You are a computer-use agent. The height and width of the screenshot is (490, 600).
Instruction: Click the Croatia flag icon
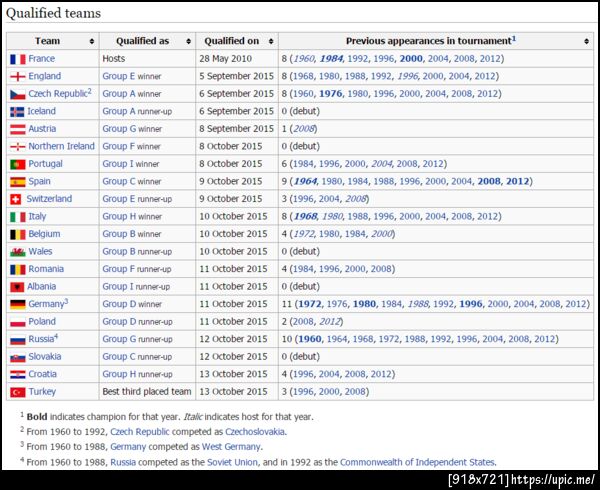18,375
